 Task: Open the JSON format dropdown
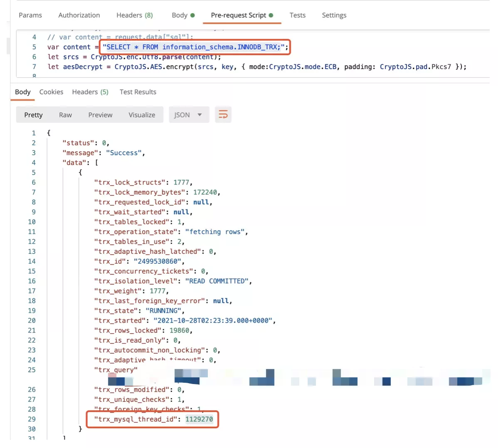click(x=189, y=115)
